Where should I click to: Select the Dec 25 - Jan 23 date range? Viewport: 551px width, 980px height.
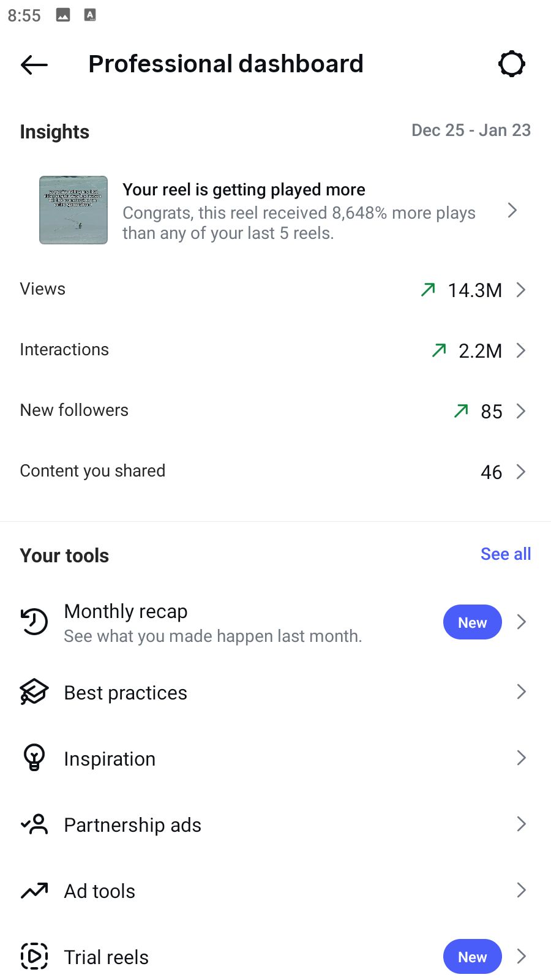pyautogui.click(x=470, y=130)
